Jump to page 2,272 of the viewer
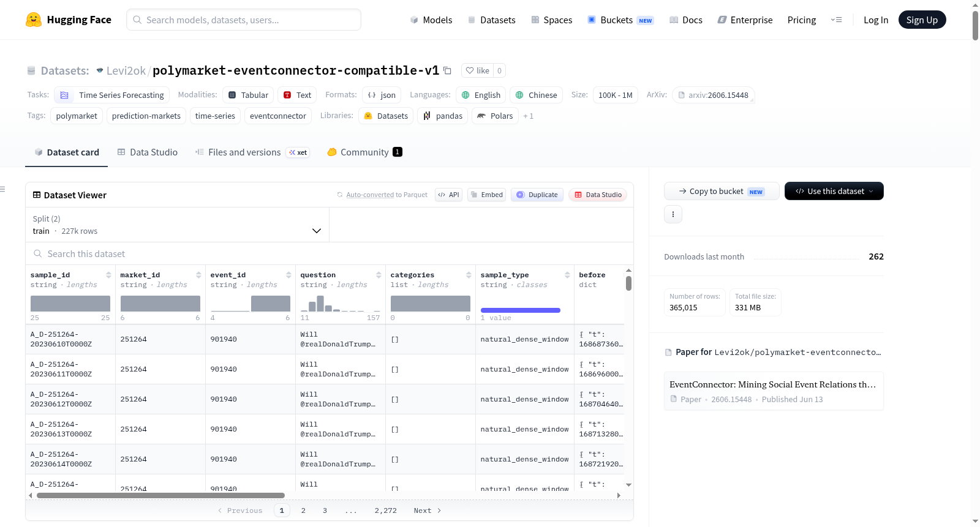 [386, 510]
